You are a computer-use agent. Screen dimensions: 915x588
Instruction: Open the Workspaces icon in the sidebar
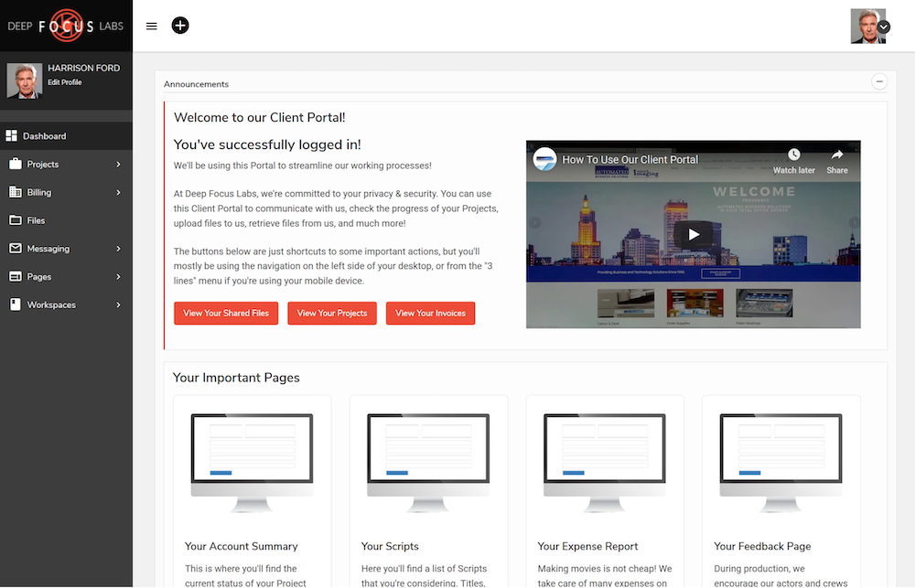(x=13, y=305)
